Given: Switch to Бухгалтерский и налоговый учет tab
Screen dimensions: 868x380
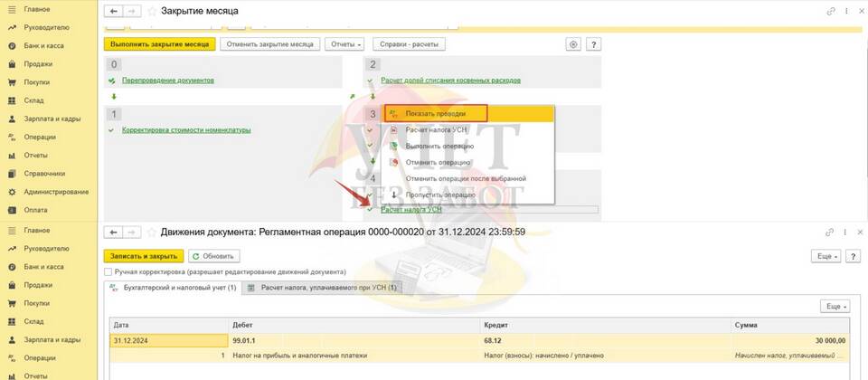Looking at the screenshot, I should coord(174,288).
